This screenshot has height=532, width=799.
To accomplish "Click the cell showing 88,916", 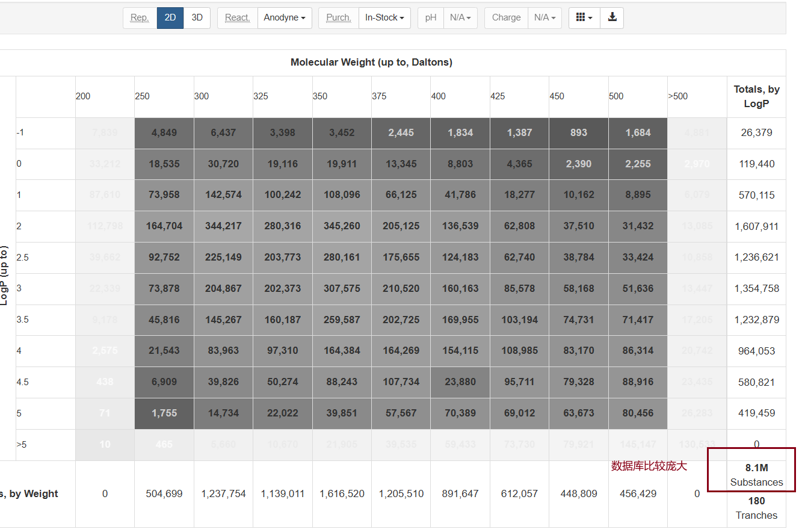I will pyautogui.click(x=638, y=382).
